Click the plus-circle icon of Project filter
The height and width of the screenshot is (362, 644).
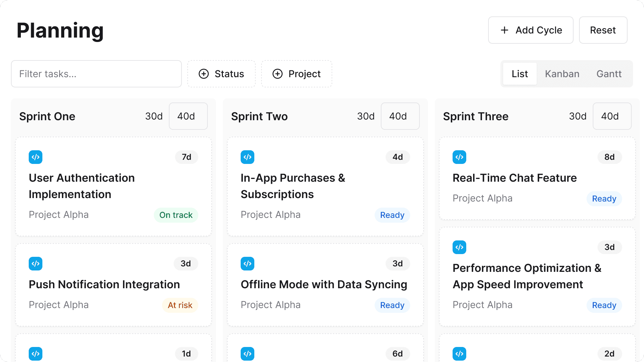(278, 74)
